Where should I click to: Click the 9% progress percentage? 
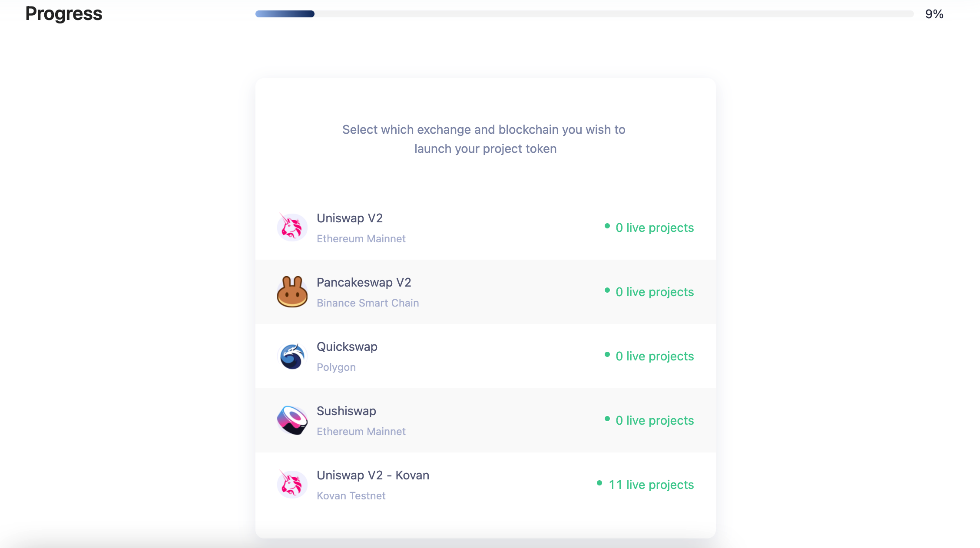pyautogui.click(x=934, y=14)
